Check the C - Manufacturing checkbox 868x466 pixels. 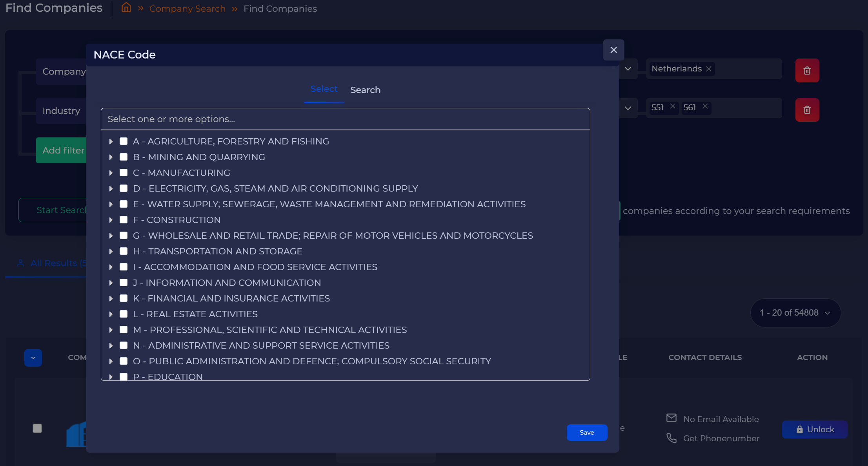pyautogui.click(x=124, y=173)
